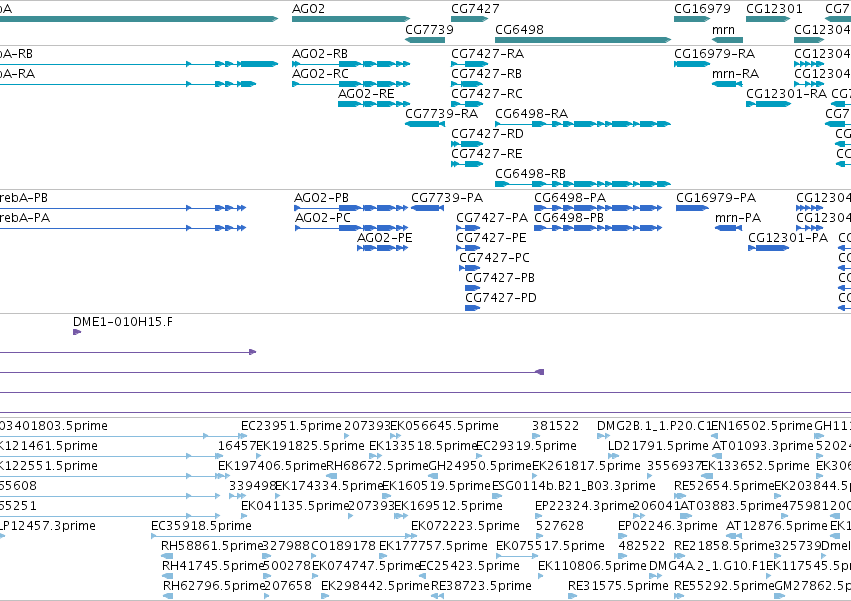The height and width of the screenshot is (601, 851).
Task: Select transcript AGO2-RB label
Action: click(320, 54)
